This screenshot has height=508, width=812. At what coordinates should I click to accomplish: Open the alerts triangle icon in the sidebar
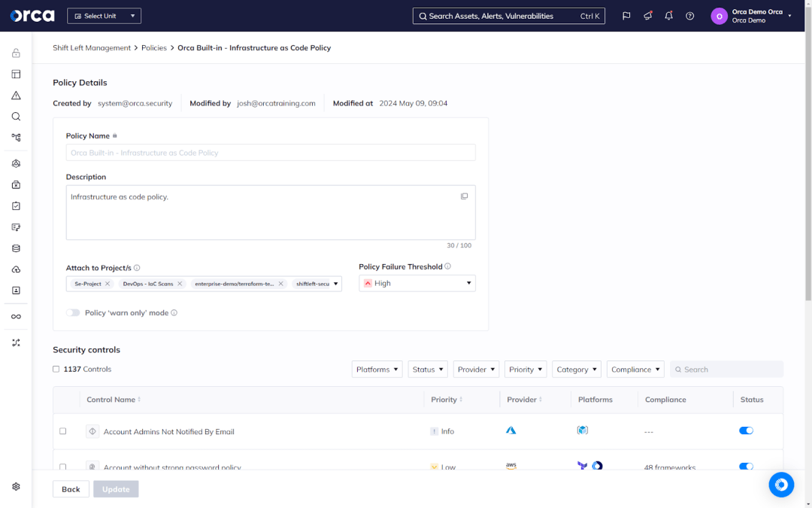point(16,96)
